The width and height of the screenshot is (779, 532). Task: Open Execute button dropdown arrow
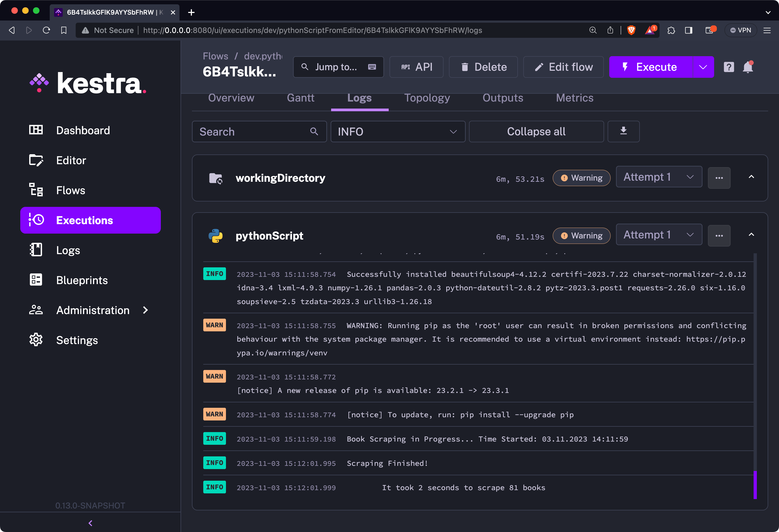[703, 67]
